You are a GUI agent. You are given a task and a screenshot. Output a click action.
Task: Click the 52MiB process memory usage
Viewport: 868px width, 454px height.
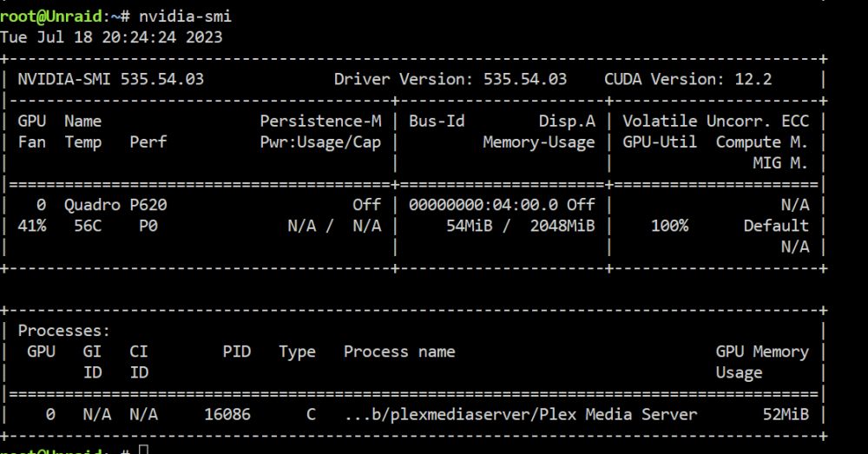786,414
